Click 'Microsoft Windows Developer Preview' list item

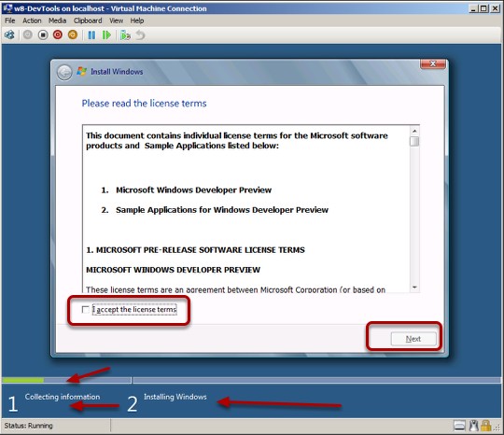tap(193, 190)
